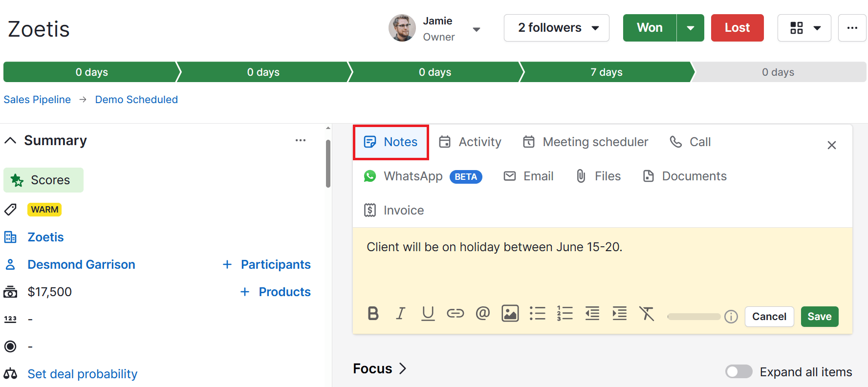Create a bulleted list in note
The width and height of the screenshot is (868, 387).
538,313
